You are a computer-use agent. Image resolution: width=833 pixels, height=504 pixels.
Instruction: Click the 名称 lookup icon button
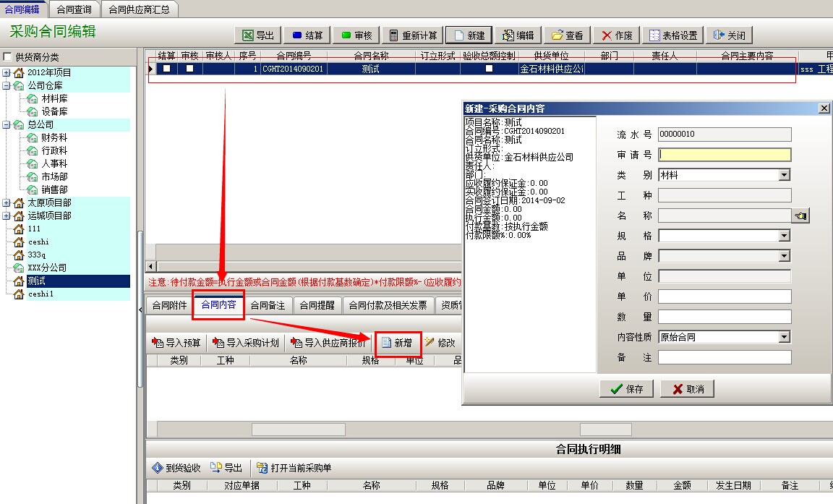coord(800,215)
